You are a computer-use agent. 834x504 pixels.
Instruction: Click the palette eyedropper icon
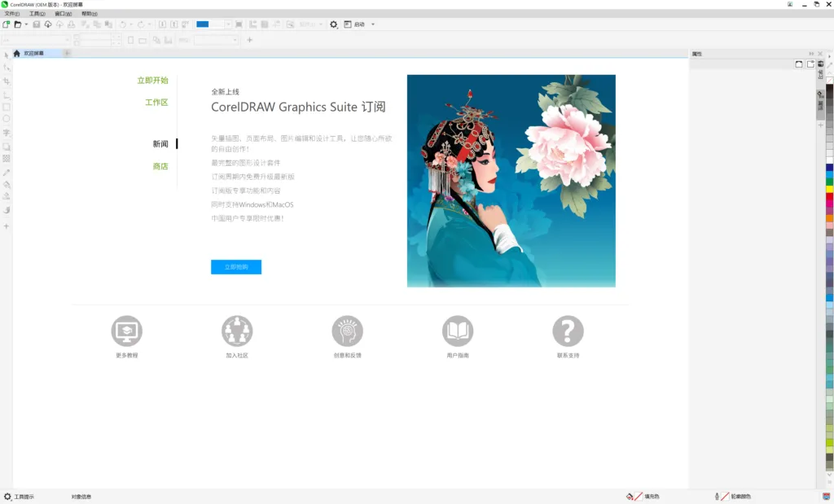[x=829, y=65]
